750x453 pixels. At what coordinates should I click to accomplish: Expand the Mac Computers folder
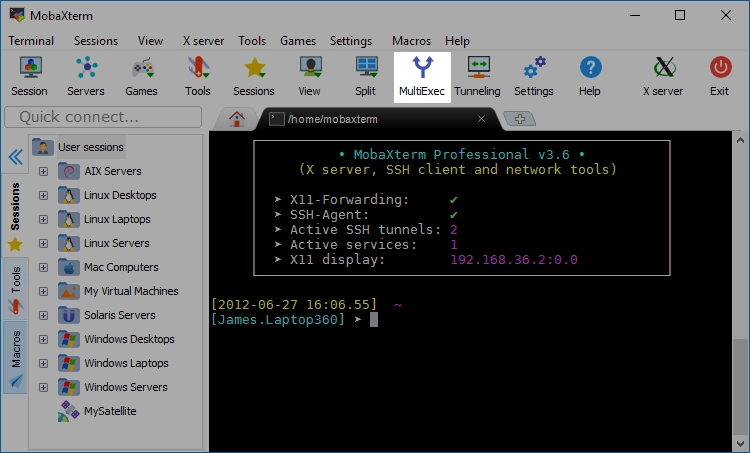click(44, 267)
